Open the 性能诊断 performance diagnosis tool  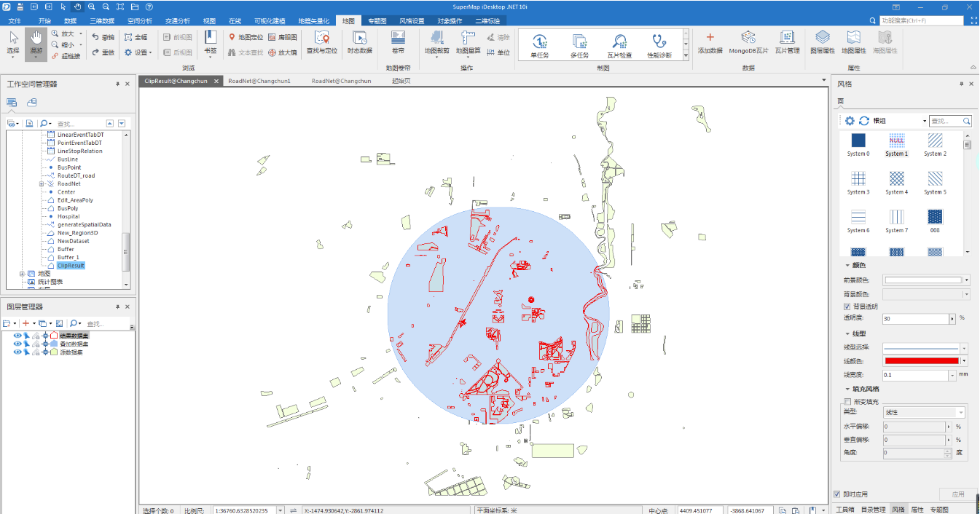(659, 45)
